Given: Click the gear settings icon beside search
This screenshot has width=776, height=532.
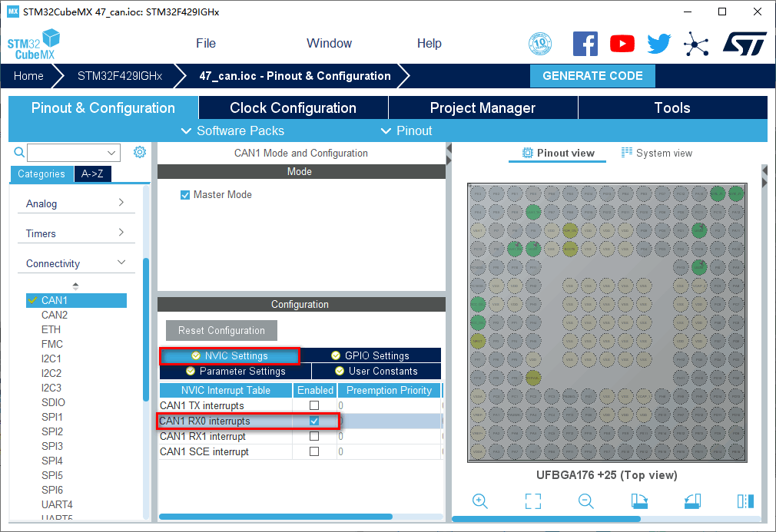Looking at the screenshot, I should click(x=140, y=152).
